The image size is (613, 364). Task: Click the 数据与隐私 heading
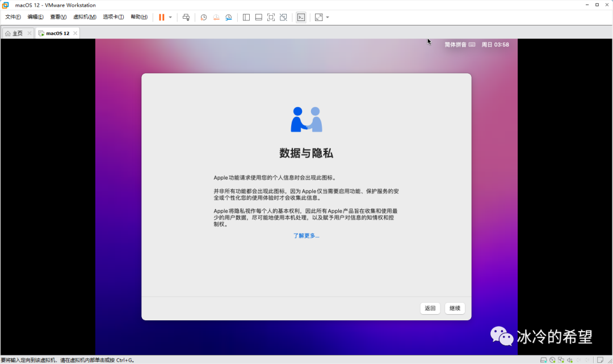click(306, 153)
